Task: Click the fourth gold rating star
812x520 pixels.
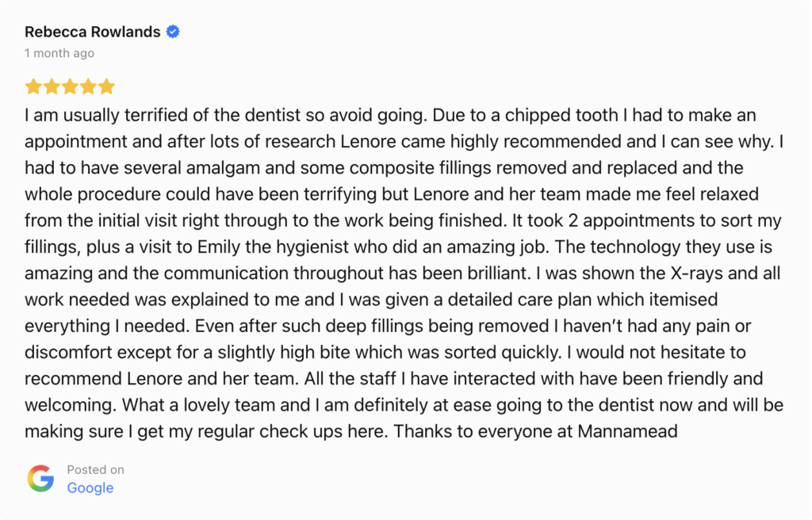Action: [x=88, y=86]
